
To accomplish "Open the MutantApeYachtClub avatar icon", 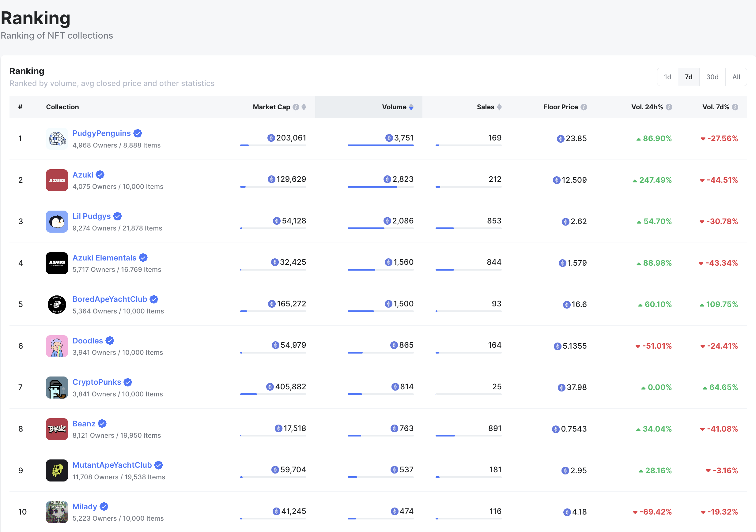I will click(x=57, y=470).
